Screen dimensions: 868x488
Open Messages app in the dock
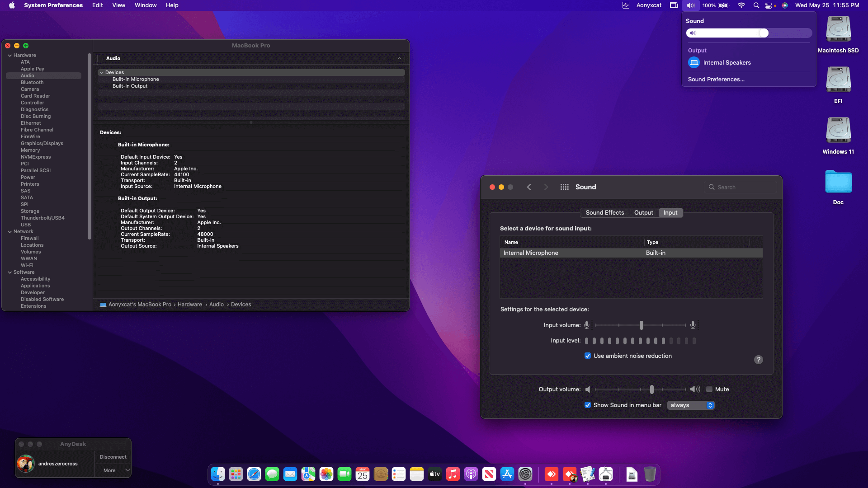tap(272, 474)
